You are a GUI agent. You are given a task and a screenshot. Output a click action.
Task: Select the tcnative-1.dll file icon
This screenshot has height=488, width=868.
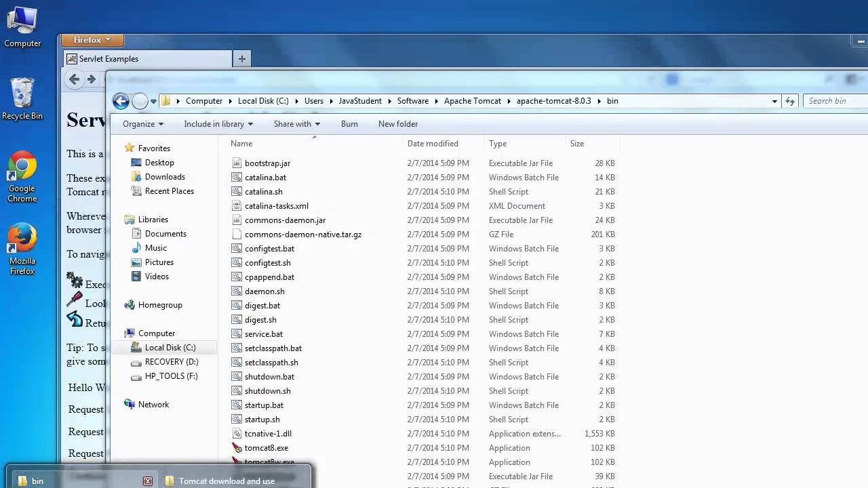pos(237,434)
